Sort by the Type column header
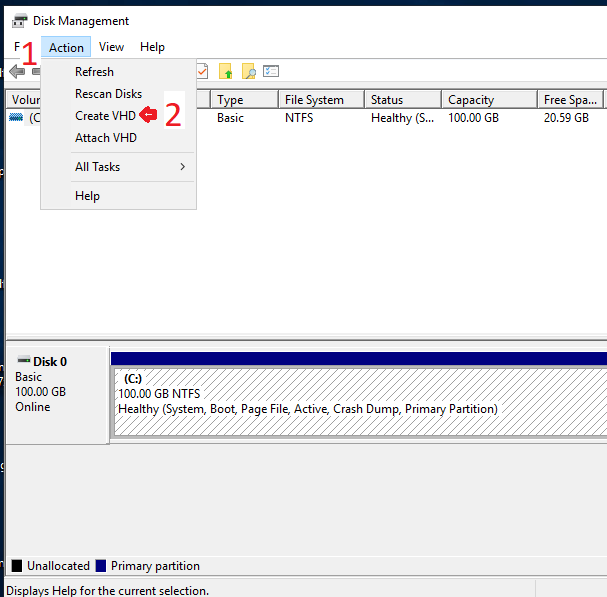Image resolution: width=607 pixels, height=597 pixels. tap(245, 100)
